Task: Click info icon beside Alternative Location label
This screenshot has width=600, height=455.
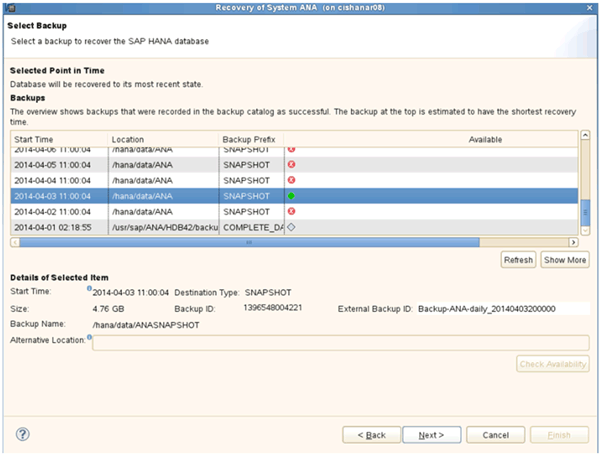Action: click(x=89, y=338)
